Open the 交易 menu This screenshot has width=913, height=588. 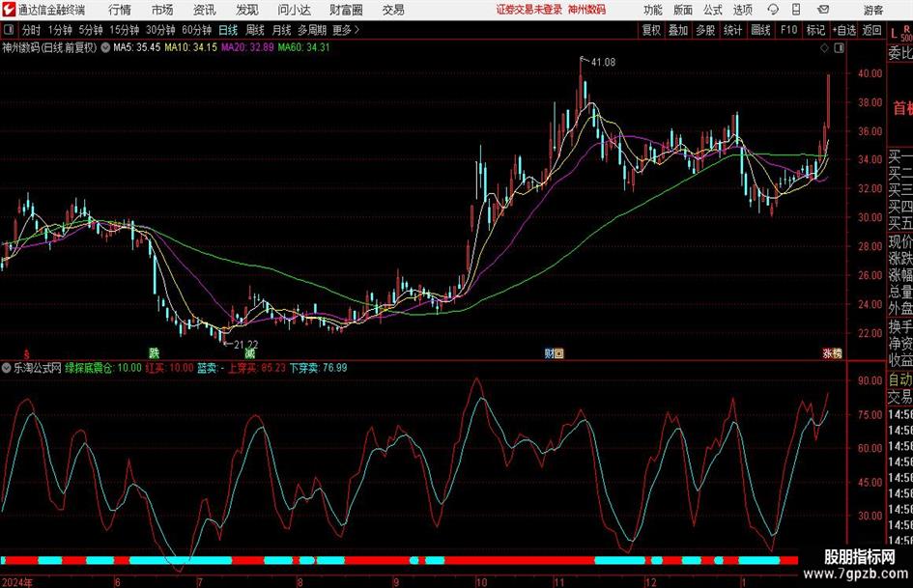coord(393,10)
